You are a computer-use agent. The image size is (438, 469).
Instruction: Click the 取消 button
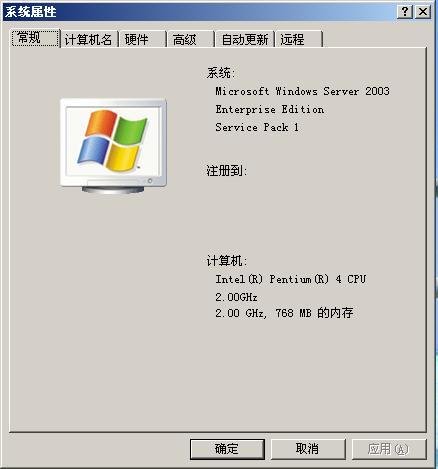pos(308,449)
